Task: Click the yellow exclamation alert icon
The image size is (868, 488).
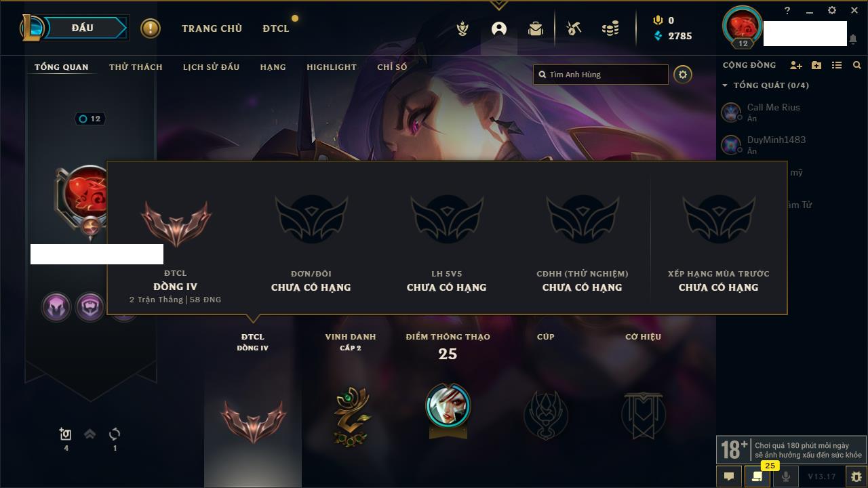Action: [x=151, y=28]
